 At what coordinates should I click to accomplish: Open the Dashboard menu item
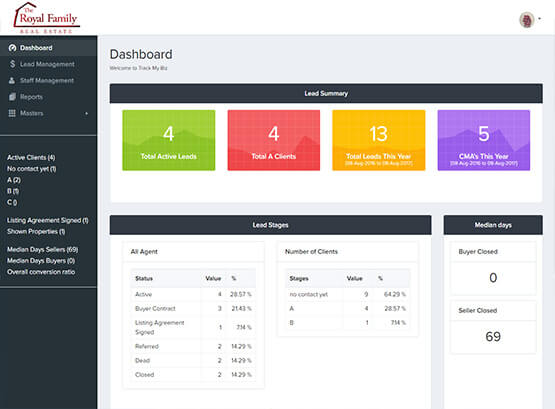click(x=48, y=48)
